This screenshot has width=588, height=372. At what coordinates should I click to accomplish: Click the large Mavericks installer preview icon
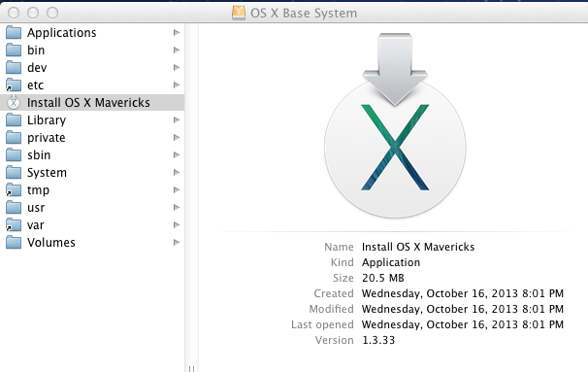pyautogui.click(x=395, y=125)
